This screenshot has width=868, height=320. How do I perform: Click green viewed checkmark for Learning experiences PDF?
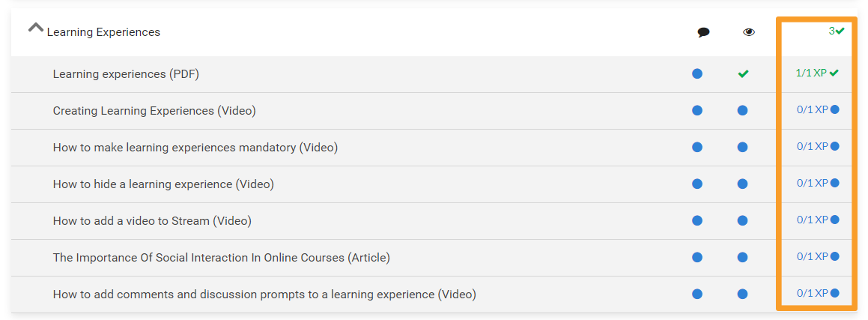[x=743, y=74]
